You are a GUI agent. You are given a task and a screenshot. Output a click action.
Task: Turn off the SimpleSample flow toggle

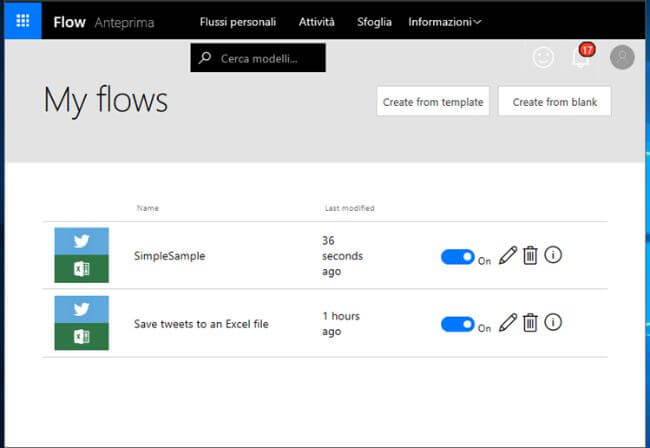[457, 257]
